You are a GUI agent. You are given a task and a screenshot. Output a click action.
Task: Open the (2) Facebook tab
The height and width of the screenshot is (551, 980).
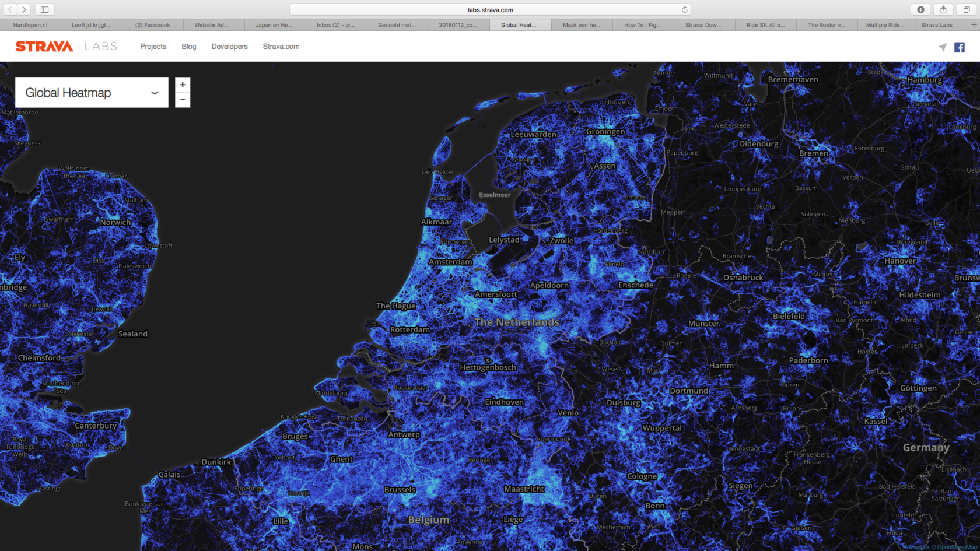(152, 24)
